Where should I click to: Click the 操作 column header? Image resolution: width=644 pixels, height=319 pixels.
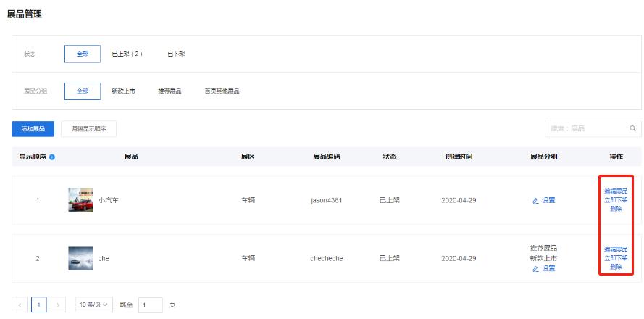tap(616, 157)
